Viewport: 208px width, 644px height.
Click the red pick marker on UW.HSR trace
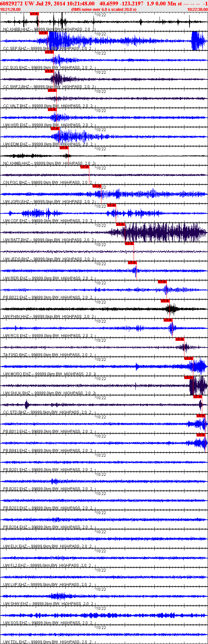tap(52, 109)
